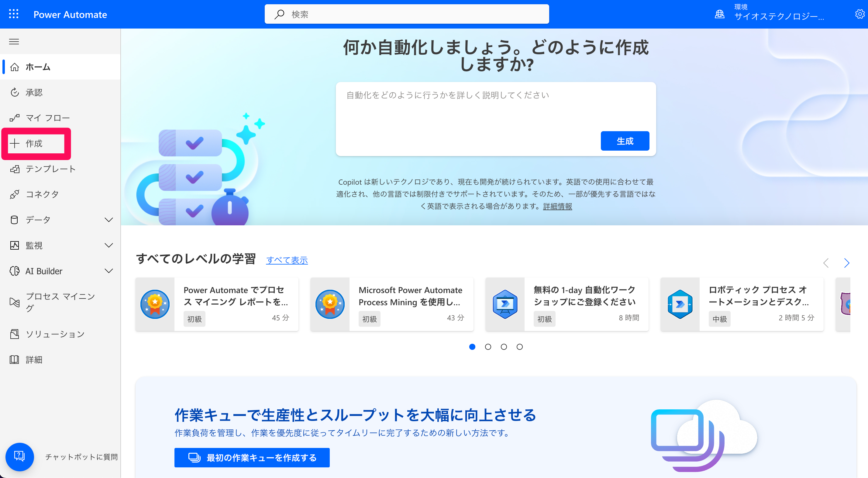Select the first carousel page dot

click(x=472, y=347)
